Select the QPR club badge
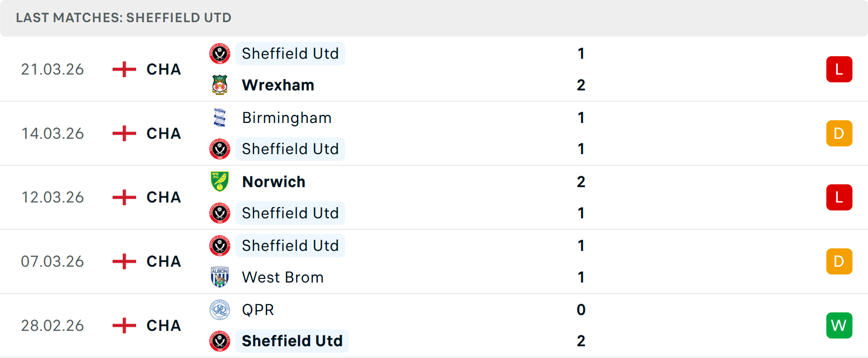The image size is (868, 358). (220, 310)
